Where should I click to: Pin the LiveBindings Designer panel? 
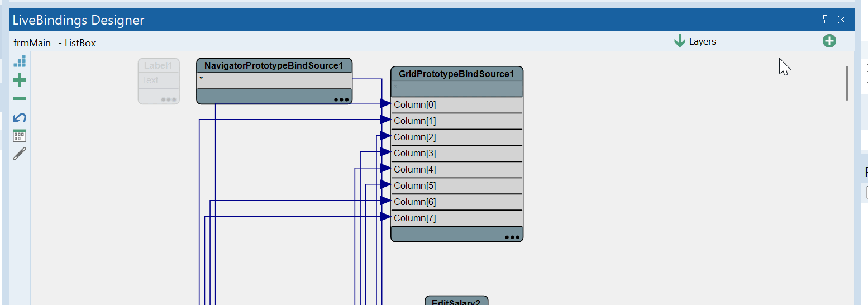click(825, 20)
